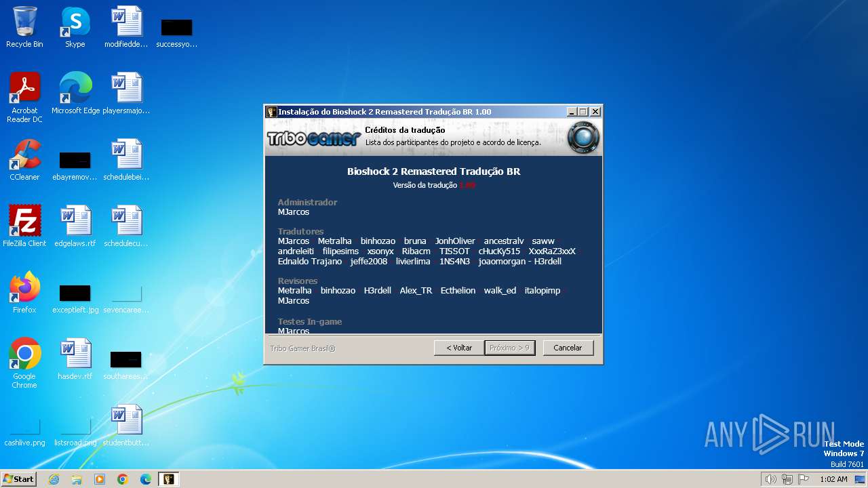The width and height of the screenshot is (868, 488).
Task: Open Internet Explorer in the taskbar
Action: (54, 479)
